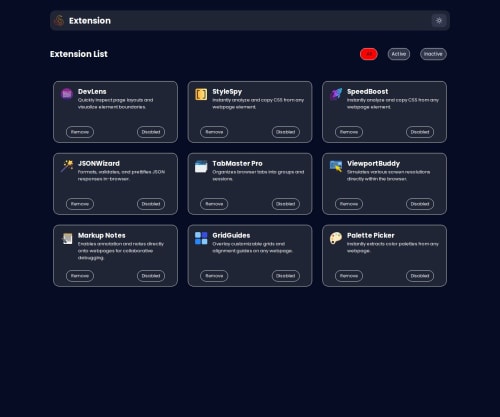
Task: Toggle JSONWizard Disabled state button
Action: pyautogui.click(x=151, y=204)
